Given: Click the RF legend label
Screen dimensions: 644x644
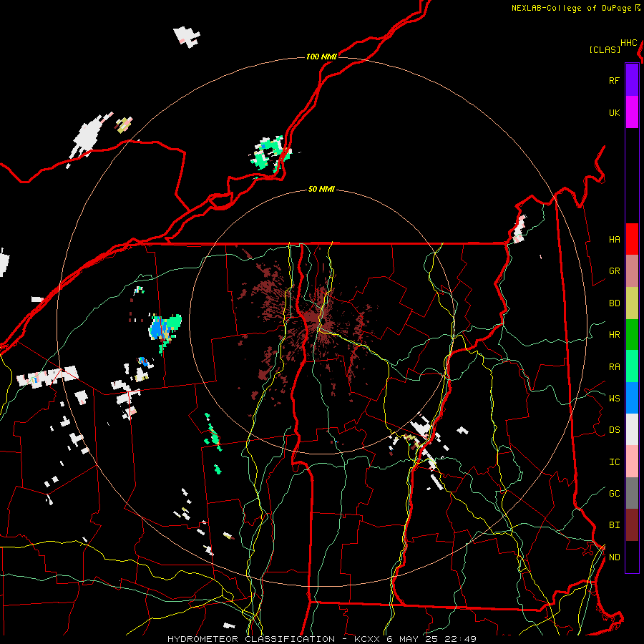Looking at the screenshot, I should point(614,80).
